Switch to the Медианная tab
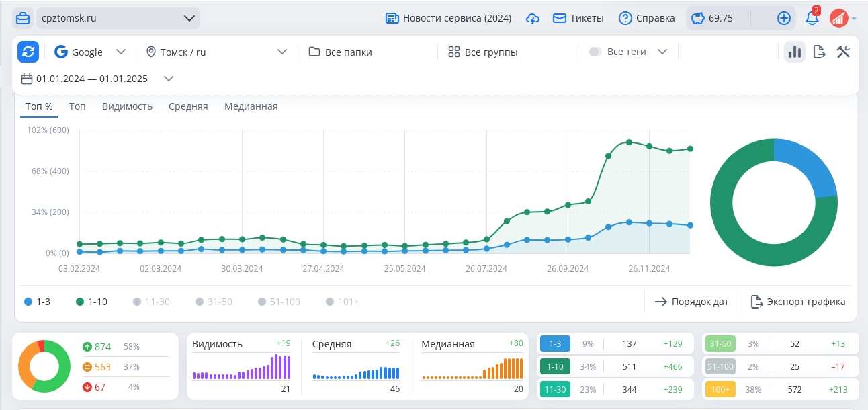868x410 pixels. pyautogui.click(x=251, y=106)
